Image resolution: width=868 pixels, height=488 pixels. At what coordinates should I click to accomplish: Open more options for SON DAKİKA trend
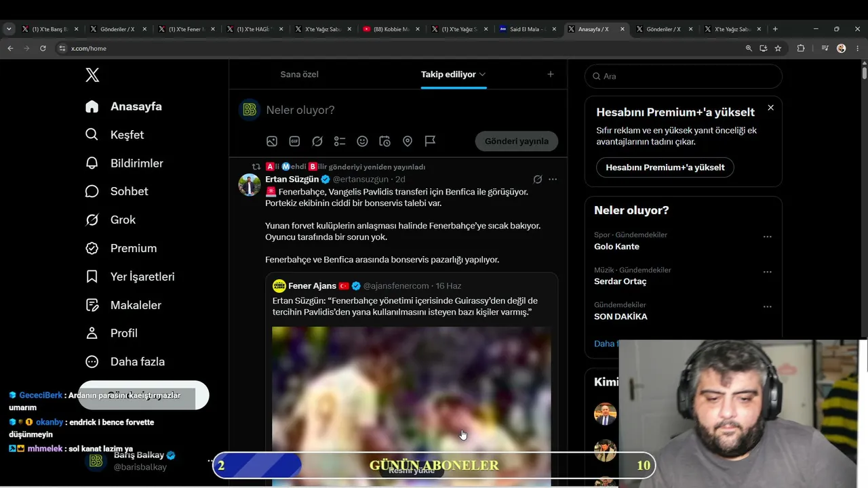click(x=768, y=306)
